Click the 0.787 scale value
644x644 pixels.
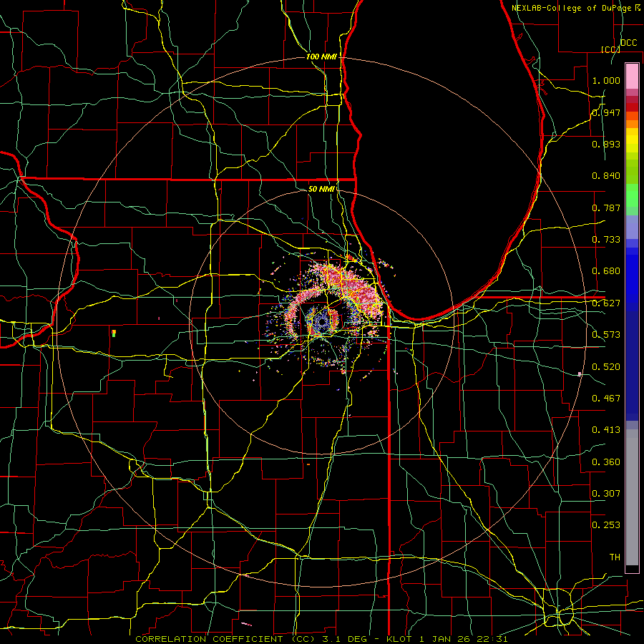coord(606,208)
